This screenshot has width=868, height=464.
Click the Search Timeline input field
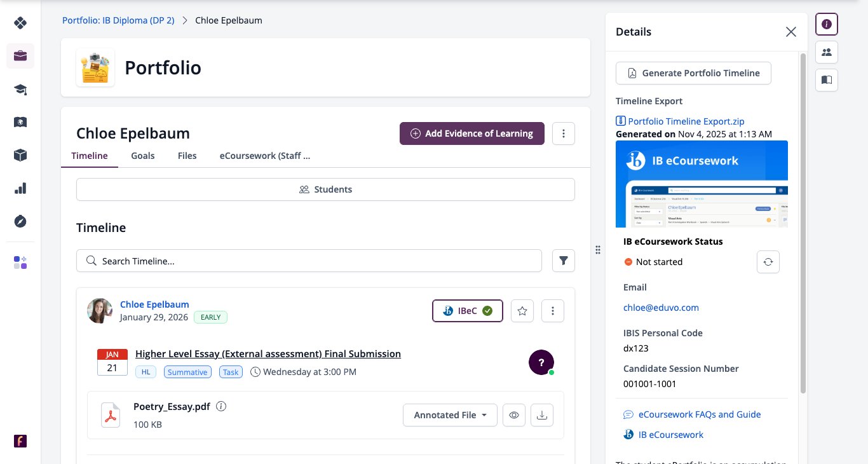pos(309,261)
